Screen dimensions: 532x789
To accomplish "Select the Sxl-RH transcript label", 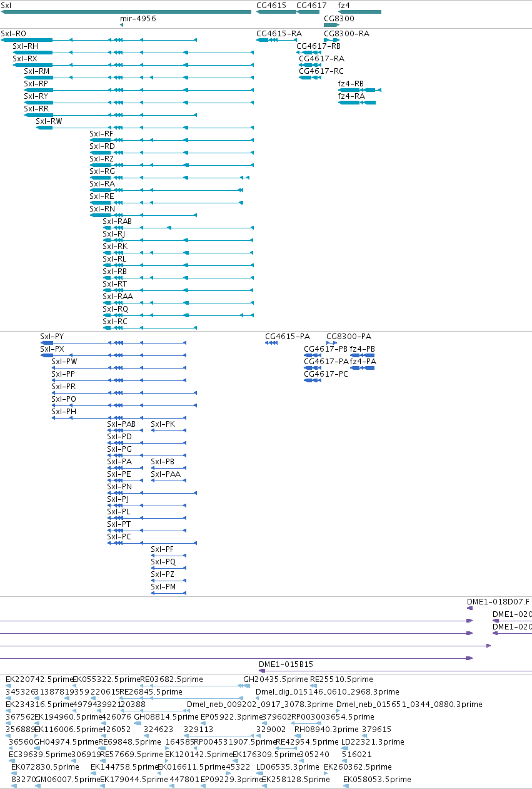I will pyautogui.click(x=25, y=46).
